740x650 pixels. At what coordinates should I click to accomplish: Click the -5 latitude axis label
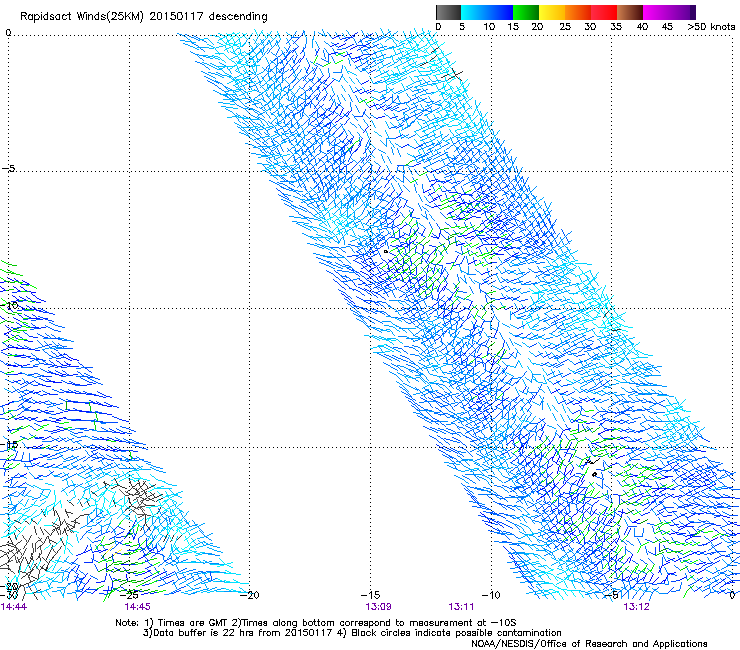(9, 169)
